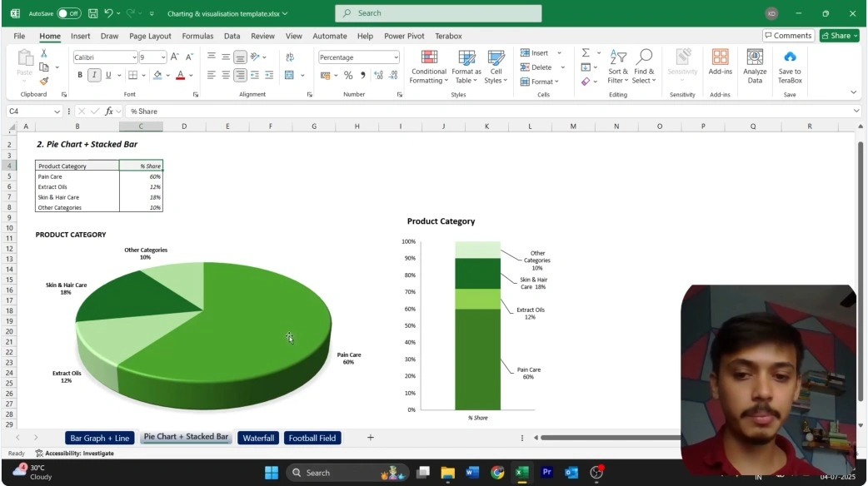Click the Clear eraser icon in Editing
The height and width of the screenshot is (486, 868).
coord(586,82)
